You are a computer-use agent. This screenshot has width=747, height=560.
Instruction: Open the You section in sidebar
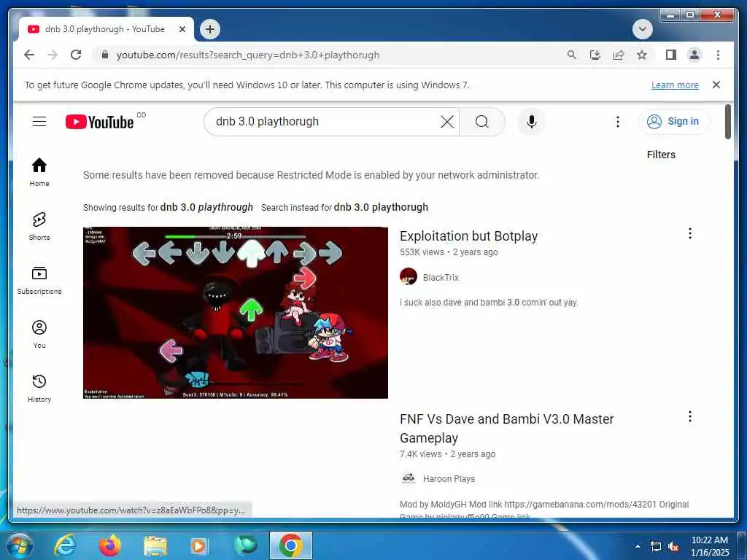(39, 334)
